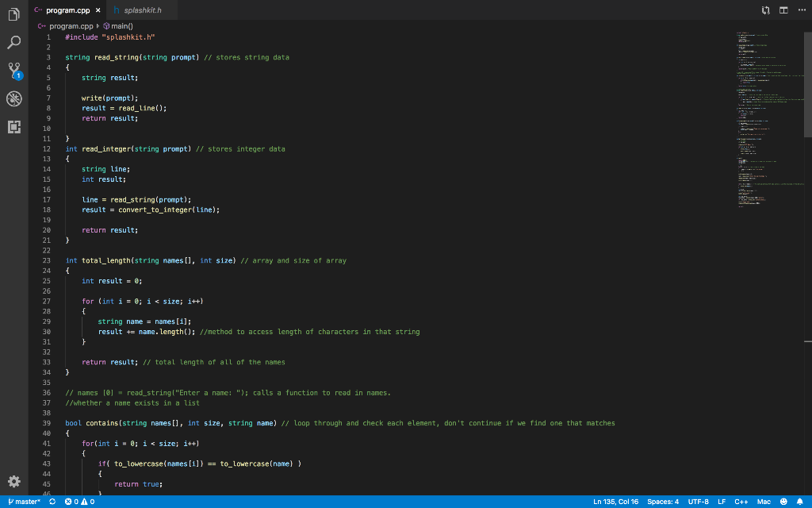The height and width of the screenshot is (508, 812).
Task: Click to_lowercase(name) on line 43
Action: point(256,464)
